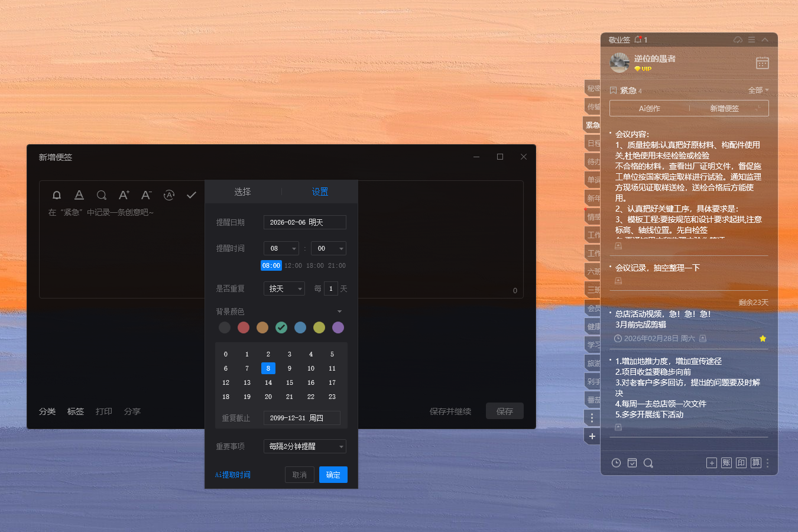This screenshot has height=532, width=798.
Task: Toggle checklist mode with the checkmark icon
Action: point(190,195)
